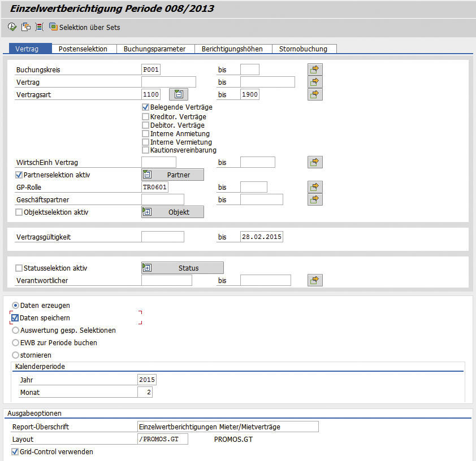Open multiple selection for Verantwortlicher

point(315,280)
